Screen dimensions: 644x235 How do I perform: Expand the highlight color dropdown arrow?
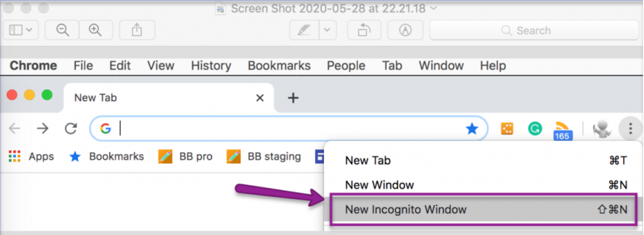(x=327, y=30)
